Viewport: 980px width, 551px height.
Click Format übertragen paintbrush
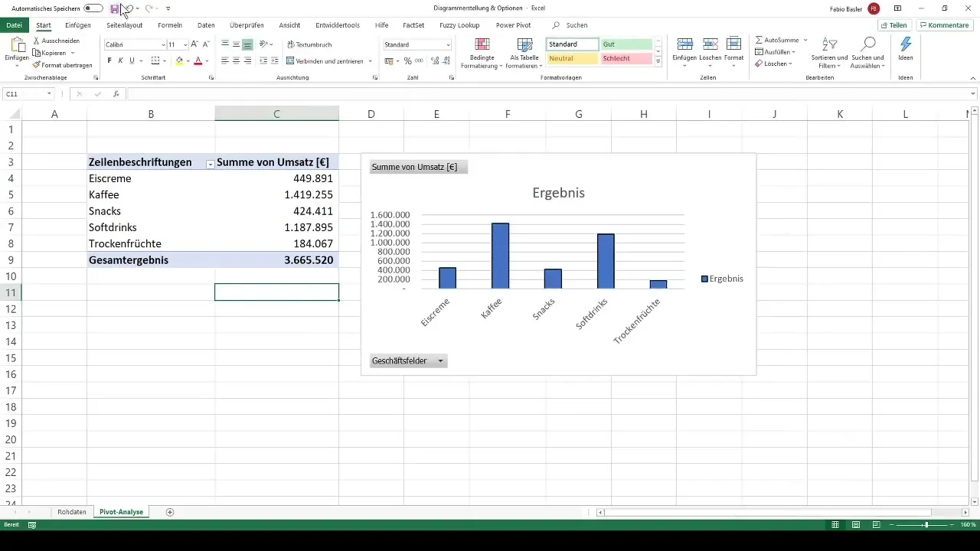pos(37,65)
